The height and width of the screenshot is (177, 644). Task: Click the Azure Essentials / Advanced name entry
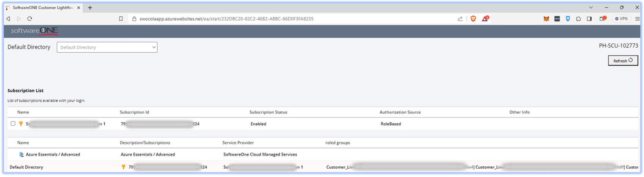53,155
